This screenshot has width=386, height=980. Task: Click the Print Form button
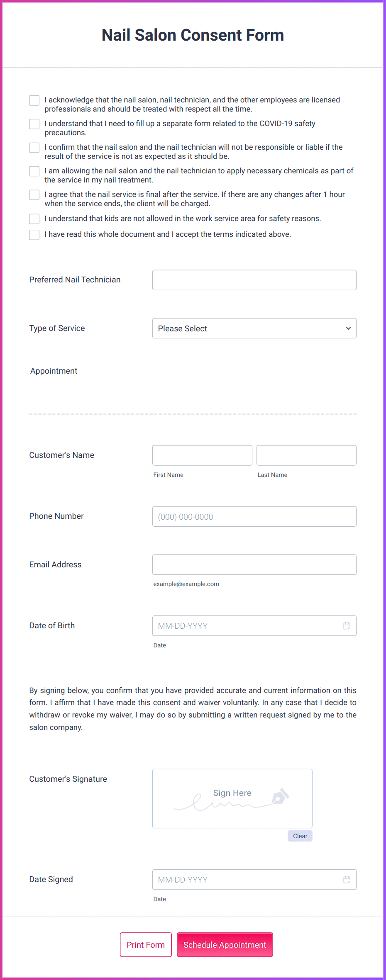[145, 945]
